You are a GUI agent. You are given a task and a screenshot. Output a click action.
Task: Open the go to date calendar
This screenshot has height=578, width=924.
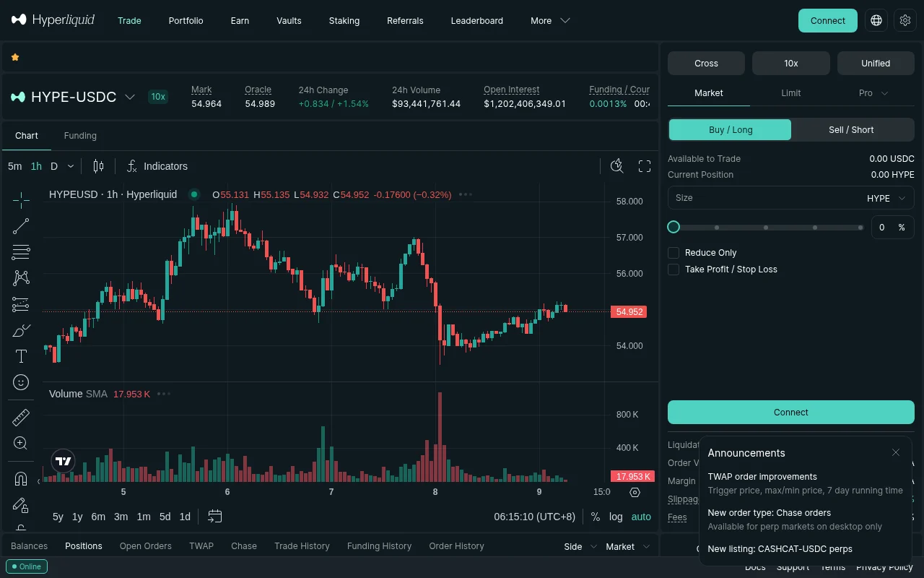[214, 516]
